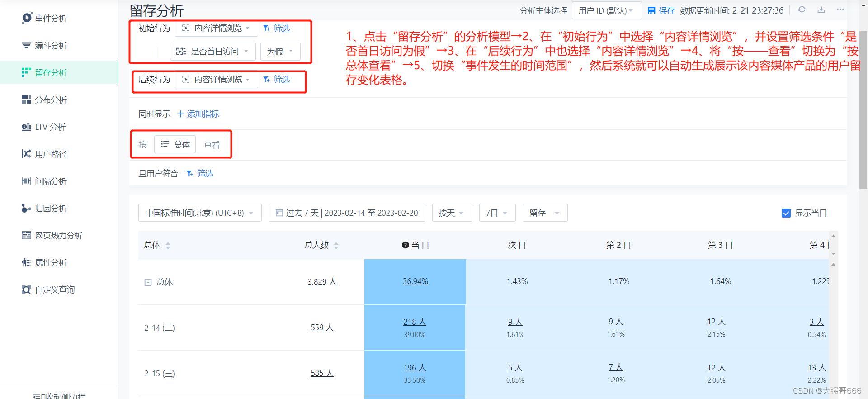Click the calendar icon in date range
The image size is (868, 399).
point(279,213)
